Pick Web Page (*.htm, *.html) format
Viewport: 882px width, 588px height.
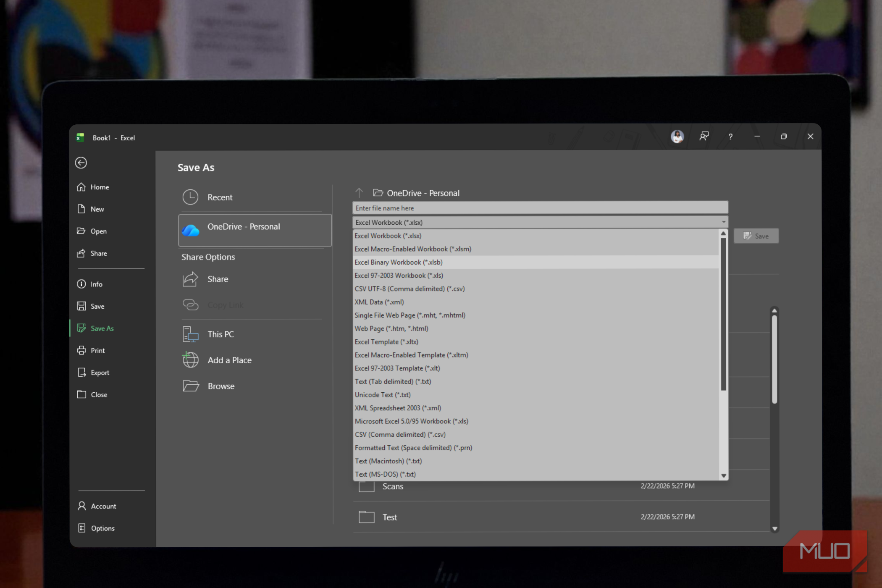coord(536,328)
